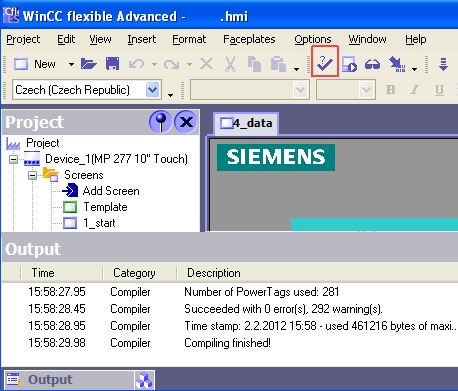Collapse the Device_1 tree node

pos(13,159)
